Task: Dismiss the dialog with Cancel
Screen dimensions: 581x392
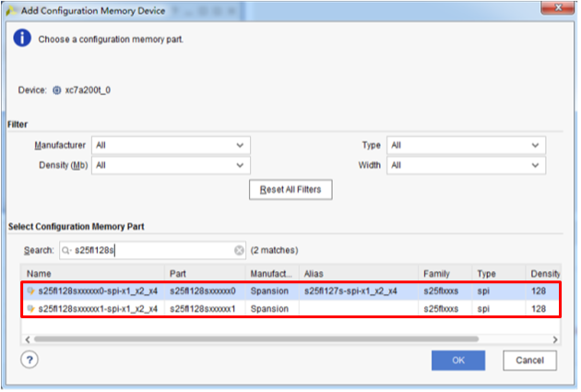Action: [x=529, y=360]
